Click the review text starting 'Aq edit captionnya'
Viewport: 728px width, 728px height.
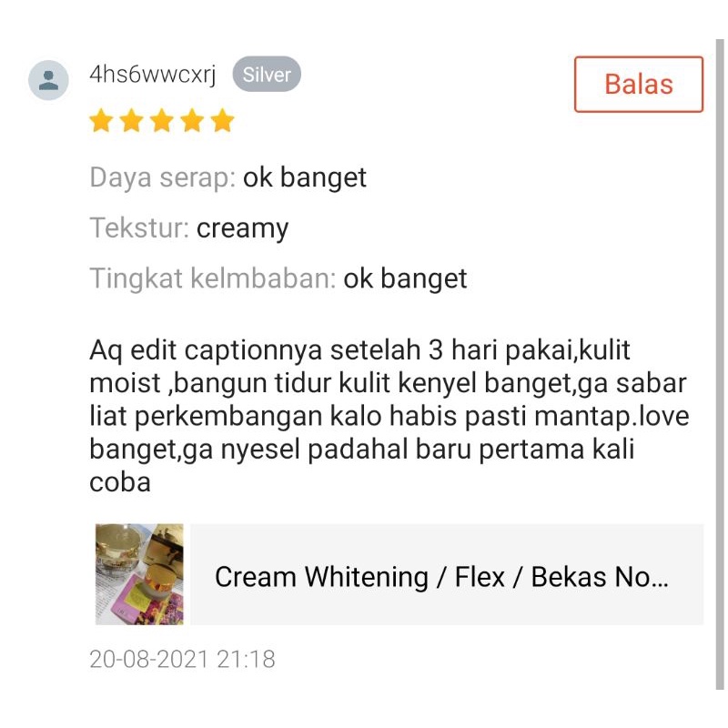(389, 416)
